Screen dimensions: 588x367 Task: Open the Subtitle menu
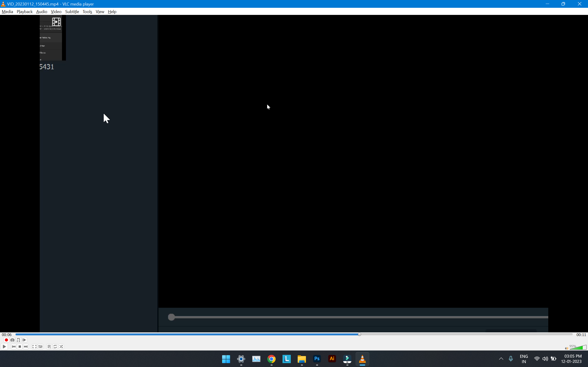72,12
